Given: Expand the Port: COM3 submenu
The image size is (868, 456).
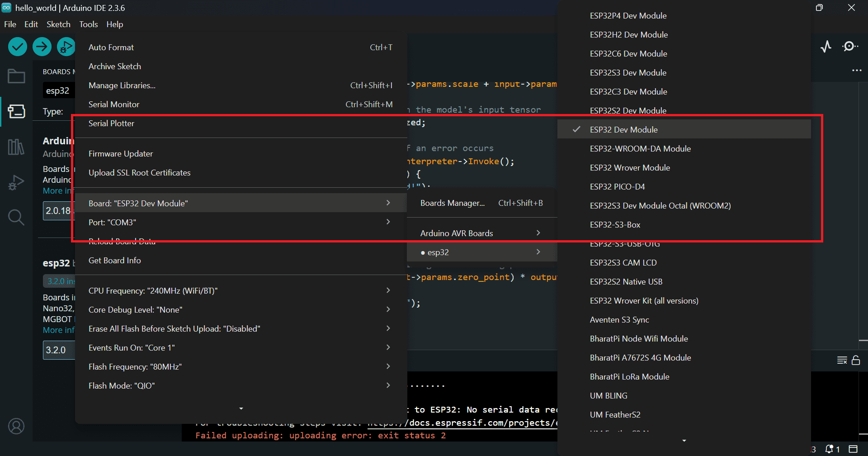Looking at the screenshot, I should (241, 222).
